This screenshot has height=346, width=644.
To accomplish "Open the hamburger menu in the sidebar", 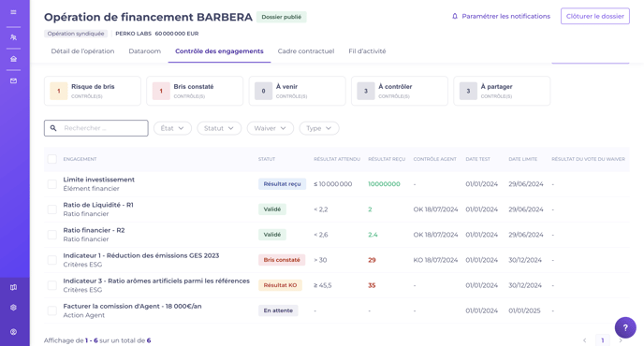I will tap(13, 12).
